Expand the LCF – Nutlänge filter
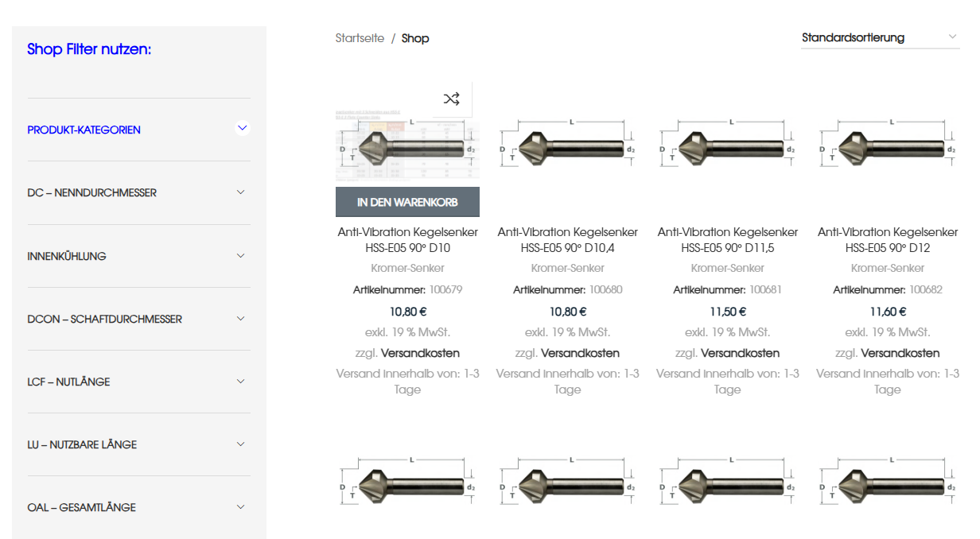This screenshot has height=539, width=980. click(241, 382)
